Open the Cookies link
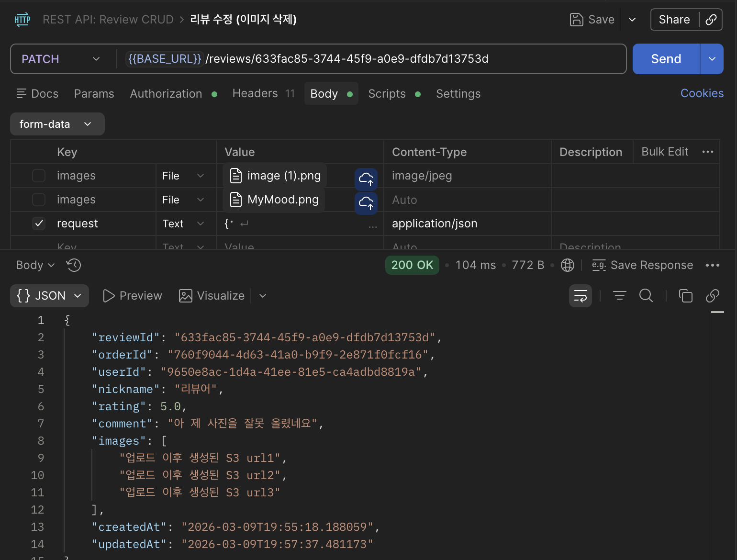Viewport: 737px width, 560px height. point(702,93)
